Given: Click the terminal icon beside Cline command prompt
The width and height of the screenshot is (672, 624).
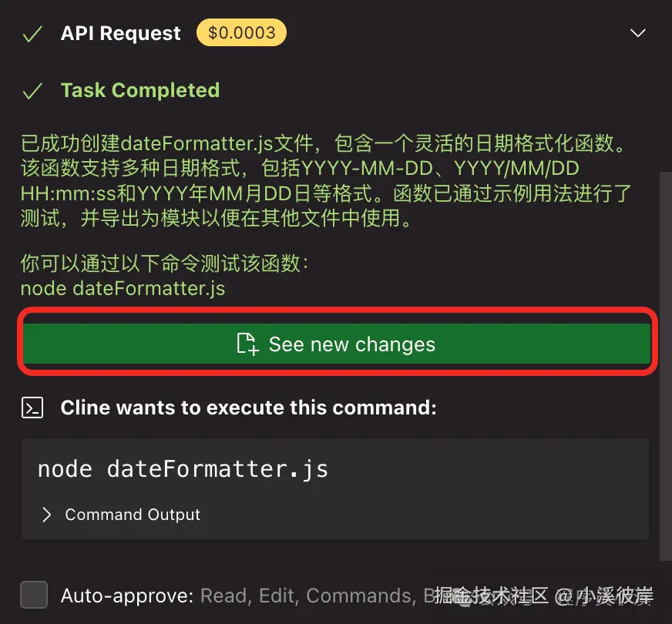Looking at the screenshot, I should [32, 408].
